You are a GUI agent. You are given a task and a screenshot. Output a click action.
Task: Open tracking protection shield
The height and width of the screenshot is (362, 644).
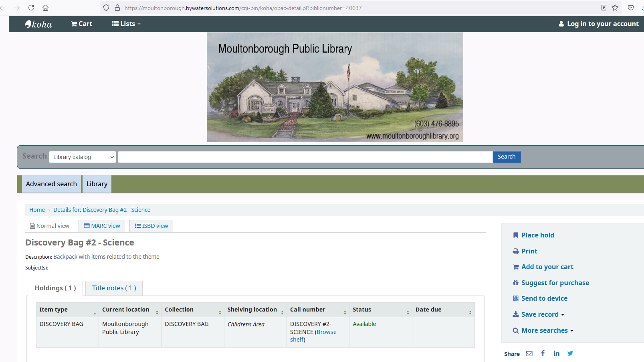pos(106,8)
